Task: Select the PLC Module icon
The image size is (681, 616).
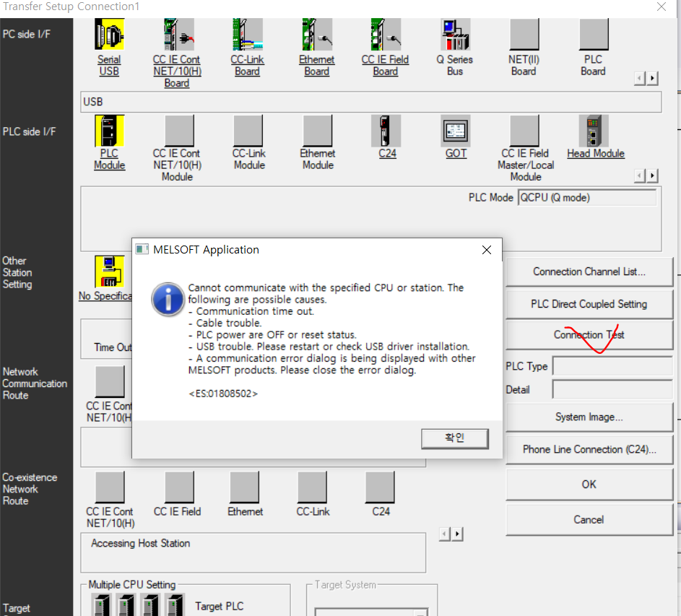Action: click(x=110, y=131)
